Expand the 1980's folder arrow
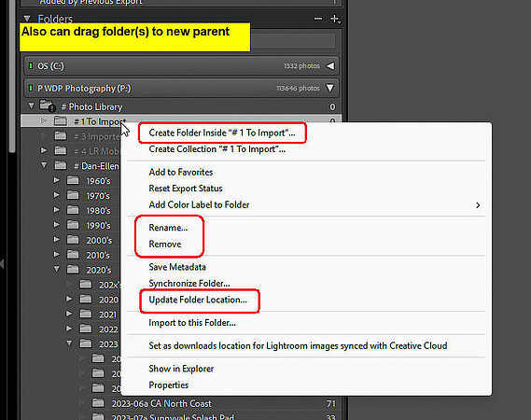This screenshot has width=531, height=420. point(57,210)
